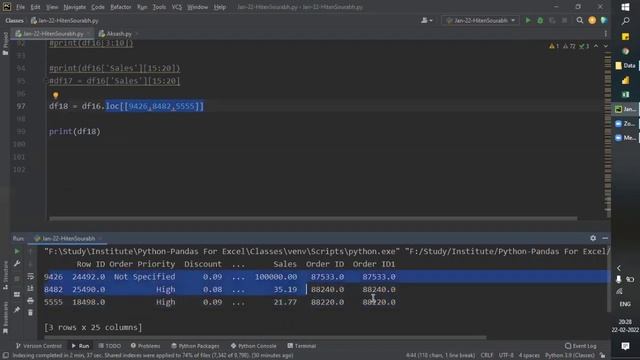The height and width of the screenshot is (360, 640).
Task: Open the TODO tool window
Action: [x=110, y=346]
